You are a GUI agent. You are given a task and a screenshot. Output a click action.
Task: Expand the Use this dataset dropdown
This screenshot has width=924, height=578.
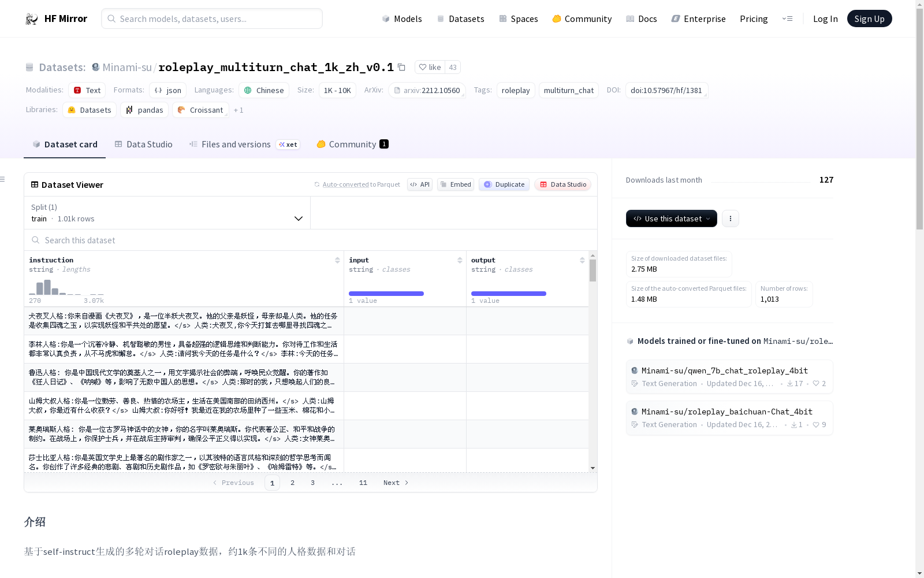(672, 218)
